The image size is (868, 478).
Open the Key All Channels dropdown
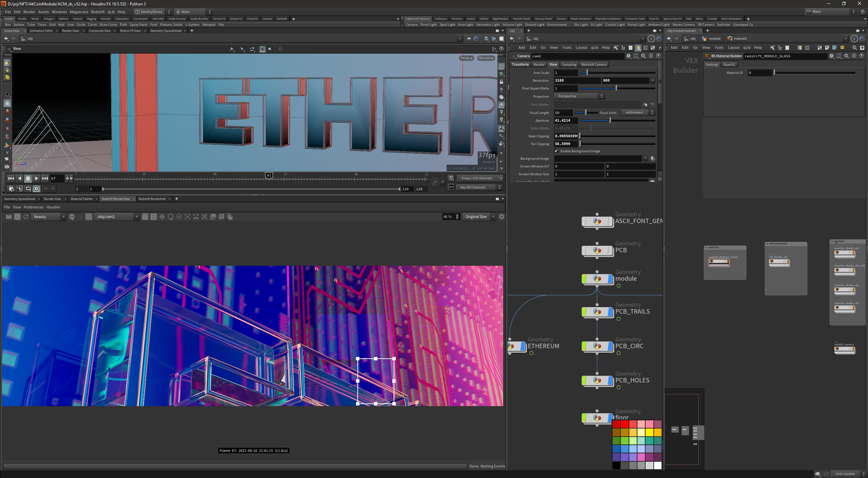479,187
